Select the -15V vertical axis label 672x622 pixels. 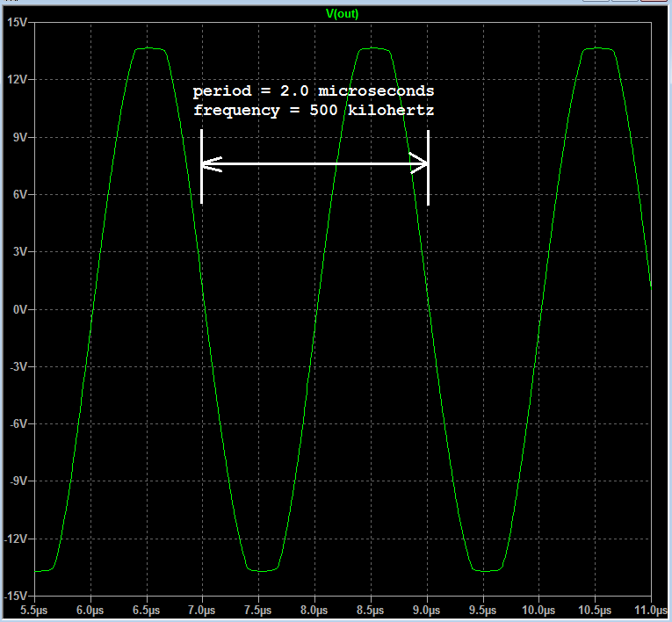tap(16, 596)
